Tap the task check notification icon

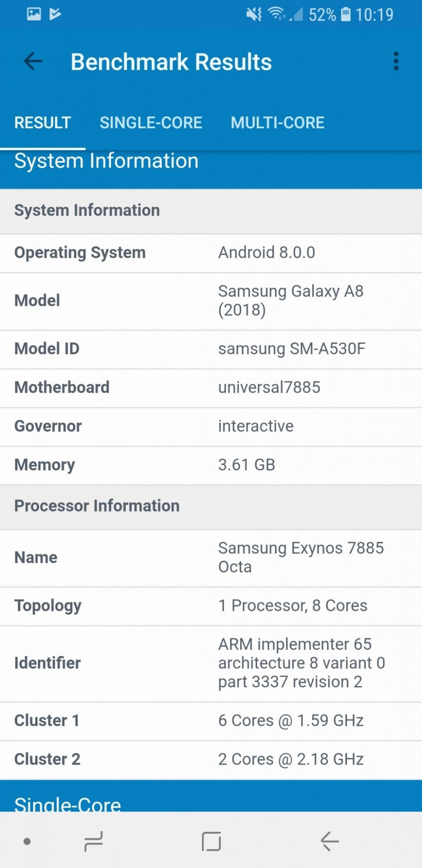click(x=55, y=14)
